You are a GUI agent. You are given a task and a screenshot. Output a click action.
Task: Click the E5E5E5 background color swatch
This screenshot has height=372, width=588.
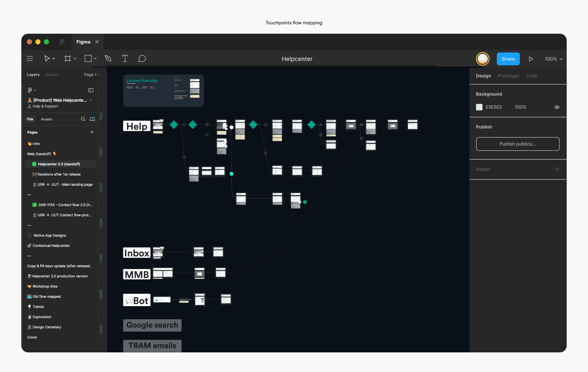[x=479, y=107]
